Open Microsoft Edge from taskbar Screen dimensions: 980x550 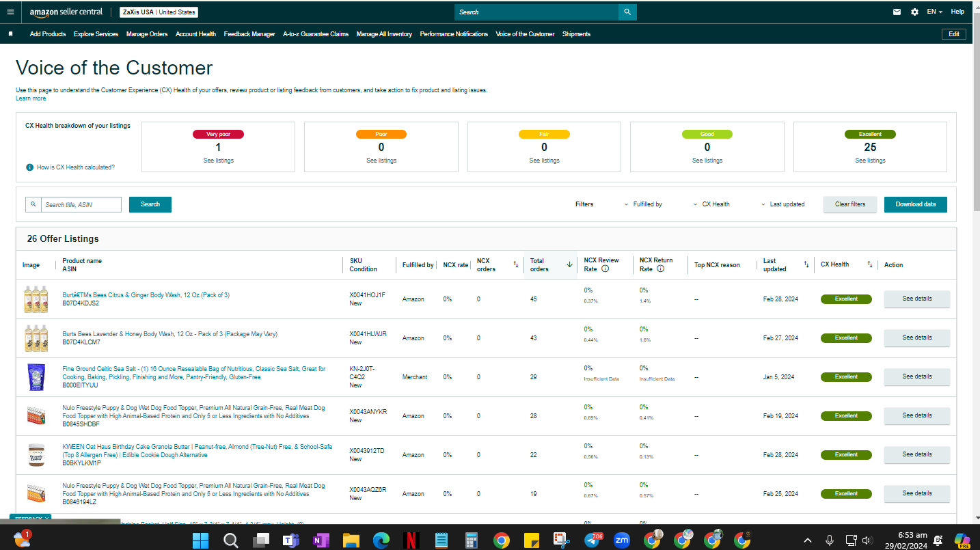point(381,540)
